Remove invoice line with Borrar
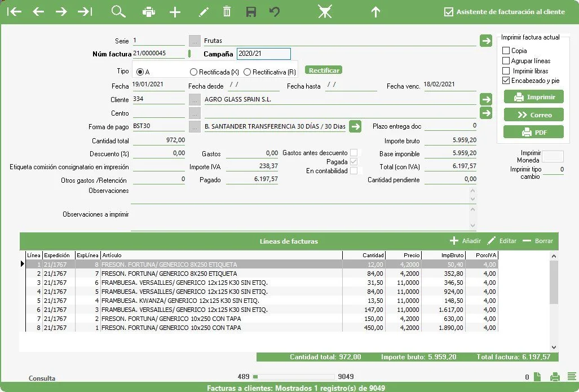The width and height of the screenshot is (579, 392). (538, 241)
